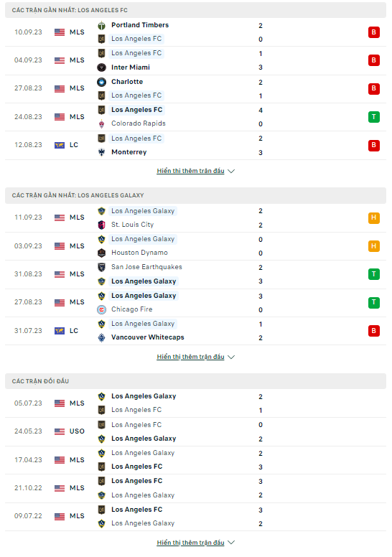Open the Vancouver Whitecaps team link
Image resolution: width=392 pixels, height=557 pixels.
(147, 337)
